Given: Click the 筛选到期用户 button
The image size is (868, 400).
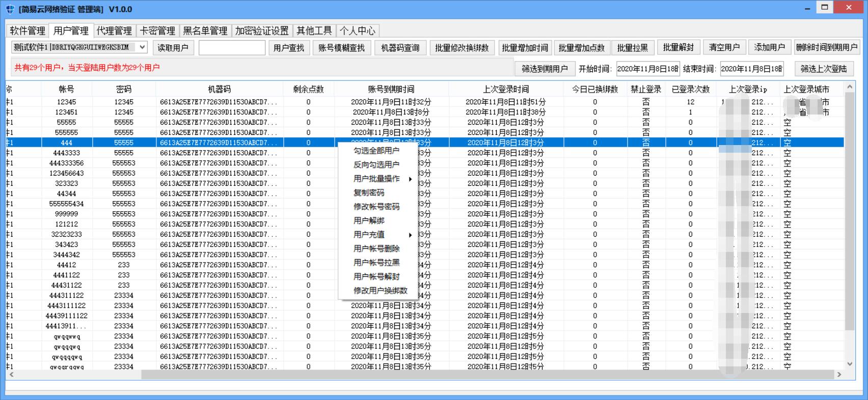Looking at the screenshot, I should (545, 69).
